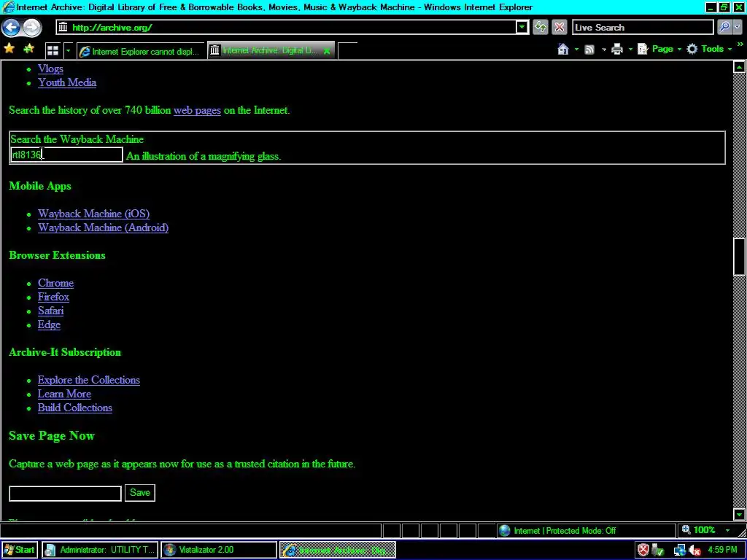Expand the Print button dropdown arrow
Viewport: 747px width, 560px height.
(x=630, y=49)
